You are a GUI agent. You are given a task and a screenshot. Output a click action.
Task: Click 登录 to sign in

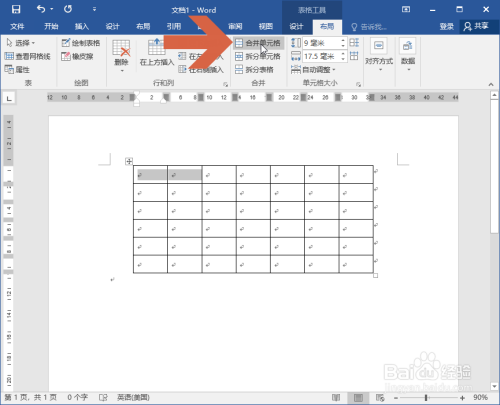446,26
